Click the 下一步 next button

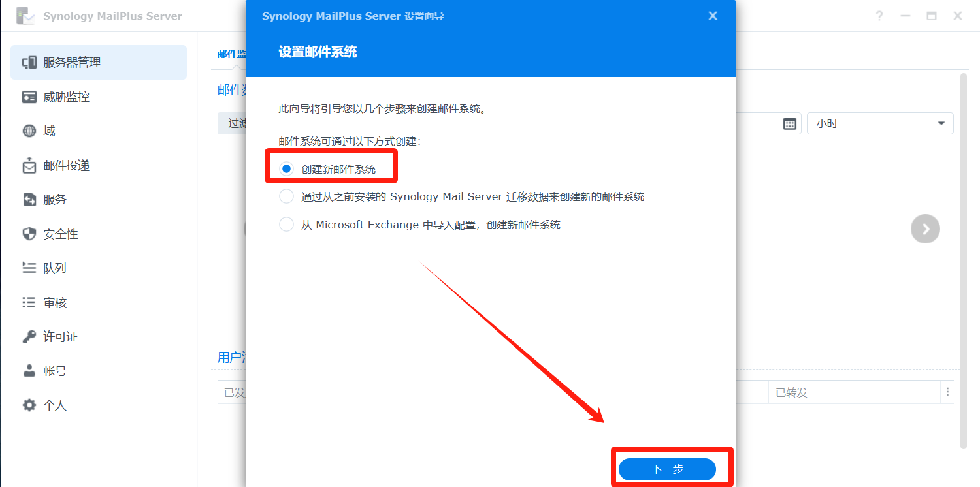pos(667,469)
